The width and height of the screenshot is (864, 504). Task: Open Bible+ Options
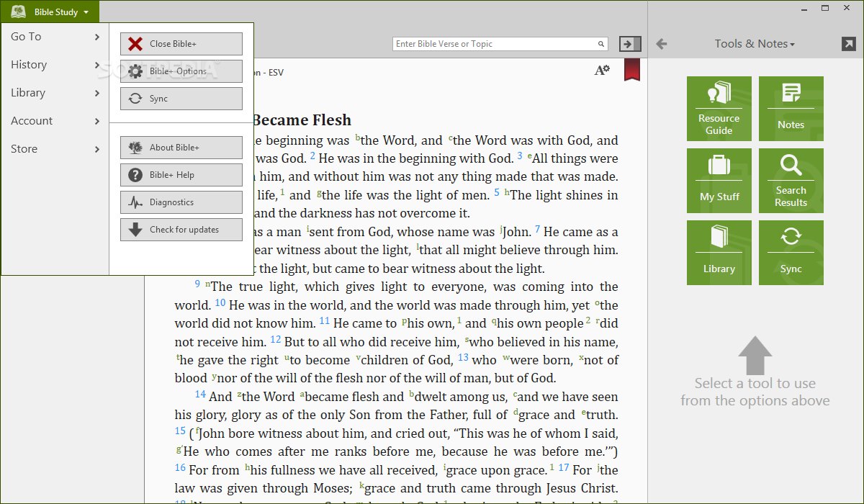181,71
